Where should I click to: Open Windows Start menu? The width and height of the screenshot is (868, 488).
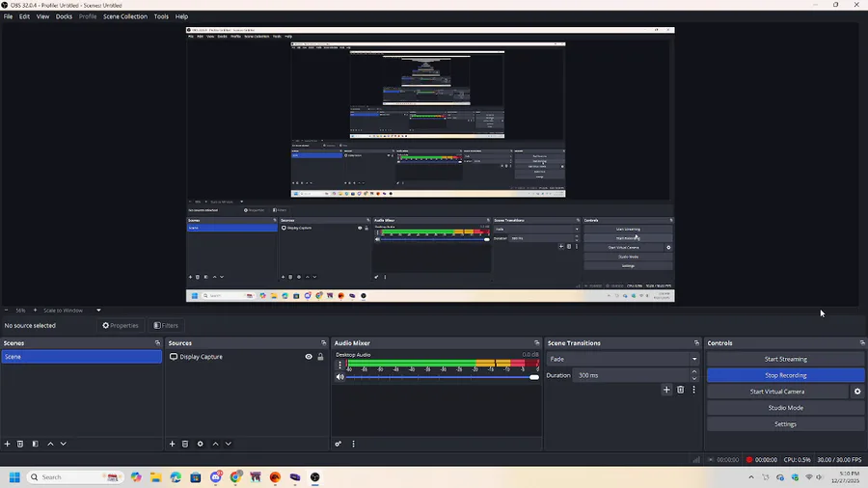[14, 477]
